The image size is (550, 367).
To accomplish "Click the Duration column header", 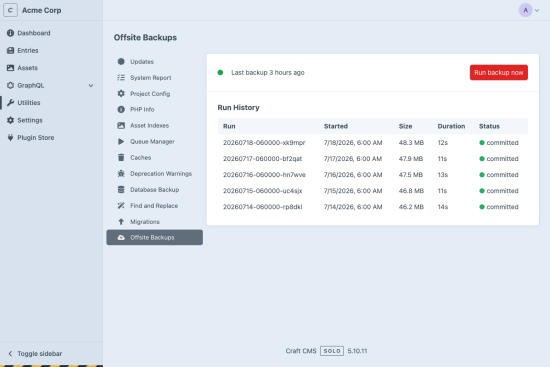I will [451, 126].
